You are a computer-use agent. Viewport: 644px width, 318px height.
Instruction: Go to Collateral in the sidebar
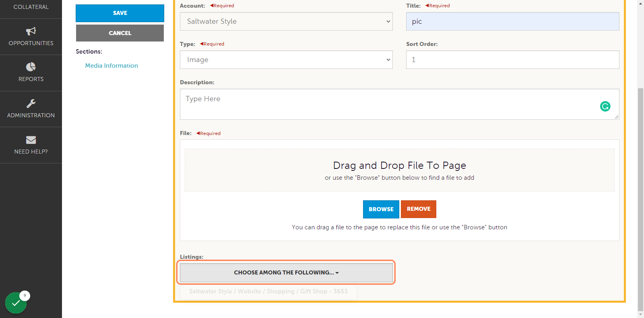coord(31,7)
